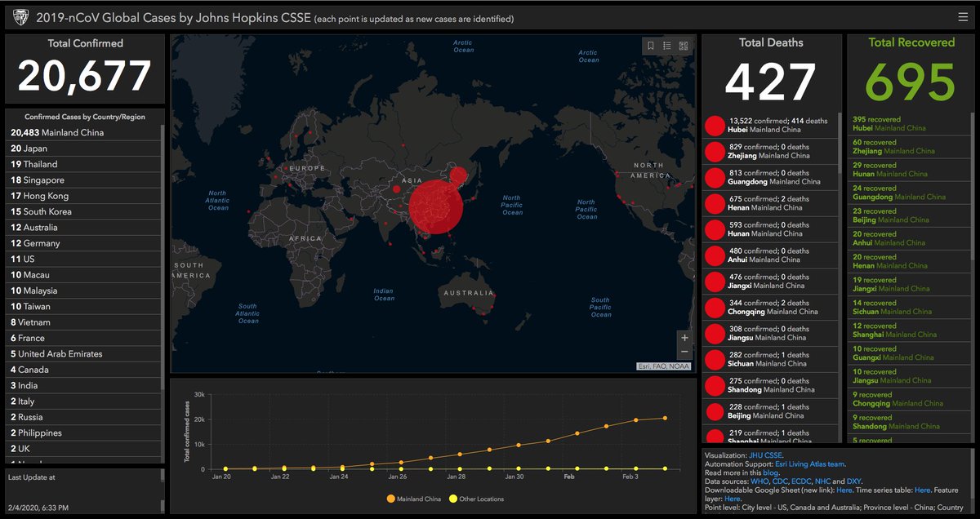Viewport: 980px width, 519px height.
Task: Zoom in on the map
Action: (684, 337)
